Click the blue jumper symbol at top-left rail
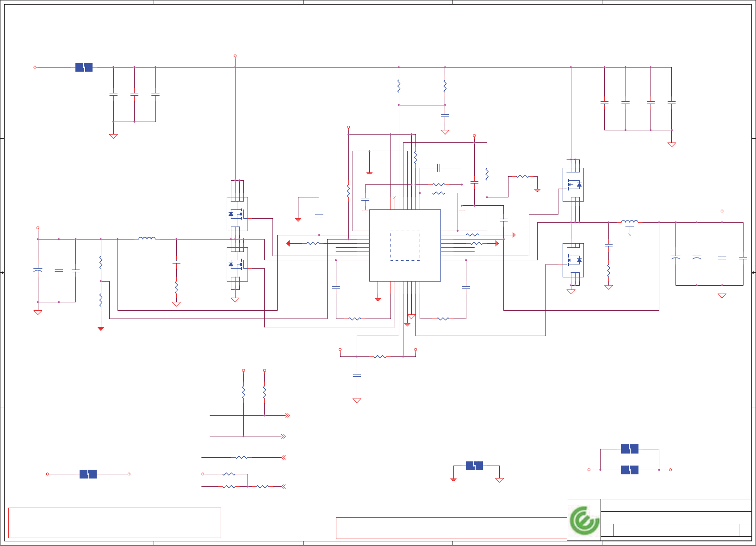The image size is (756, 546). [84, 67]
